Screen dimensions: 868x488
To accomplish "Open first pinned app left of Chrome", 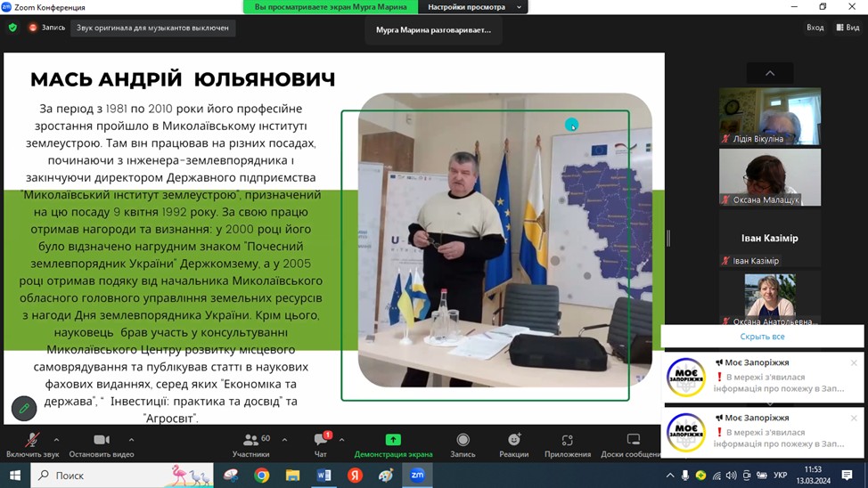I will (x=231, y=476).
